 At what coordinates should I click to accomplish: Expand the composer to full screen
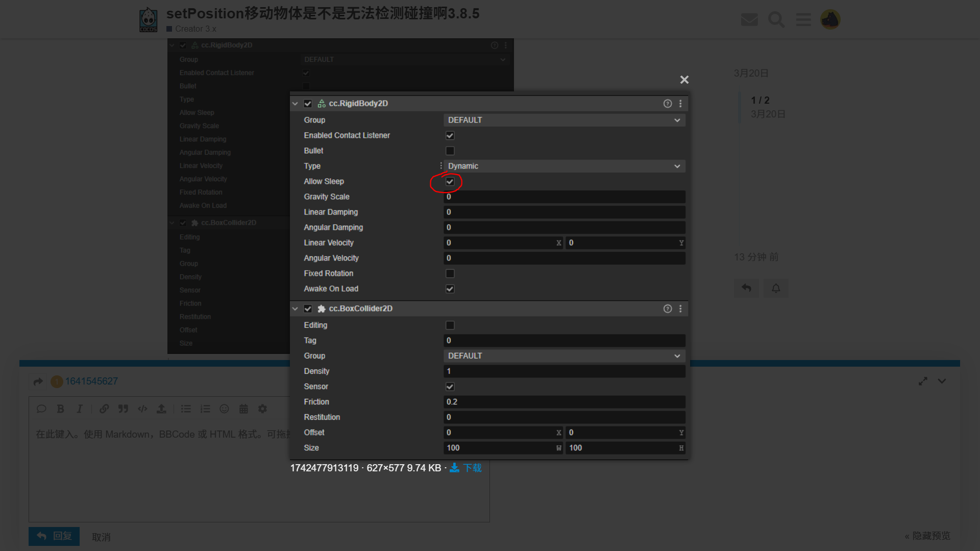coord(923,381)
